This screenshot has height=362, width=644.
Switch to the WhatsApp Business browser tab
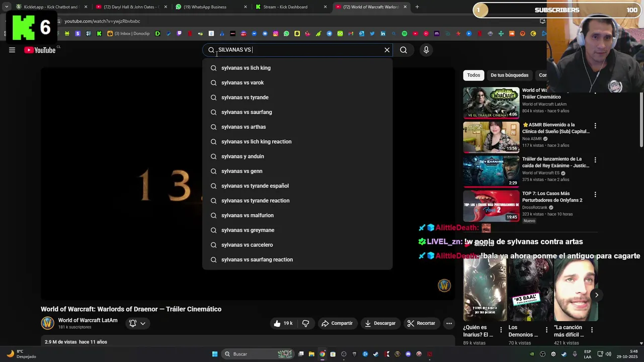pos(211,7)
